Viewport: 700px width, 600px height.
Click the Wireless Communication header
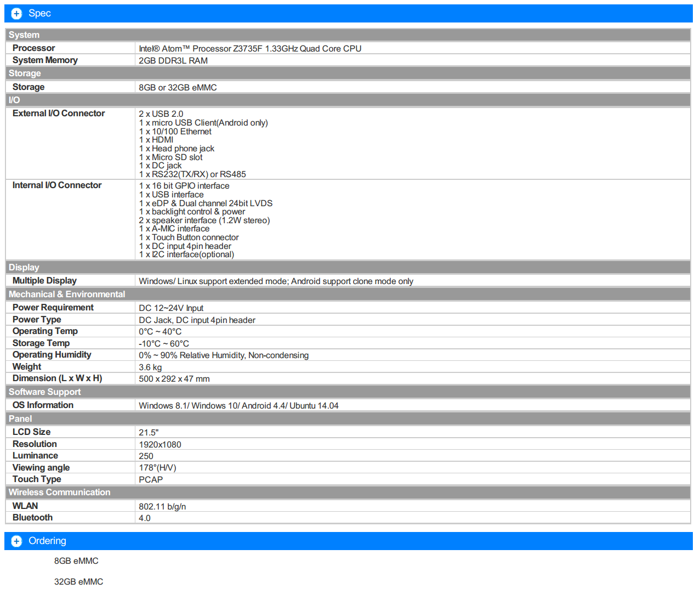click(x=348, y=493)
